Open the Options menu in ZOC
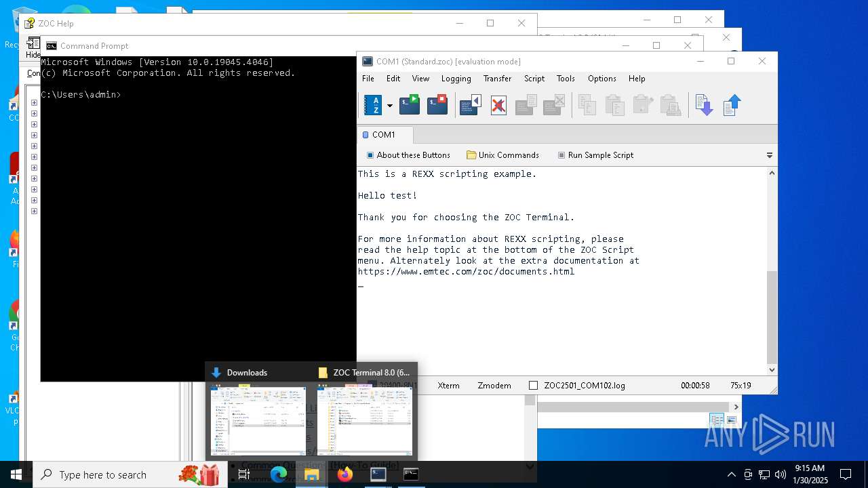 [602, 79]
